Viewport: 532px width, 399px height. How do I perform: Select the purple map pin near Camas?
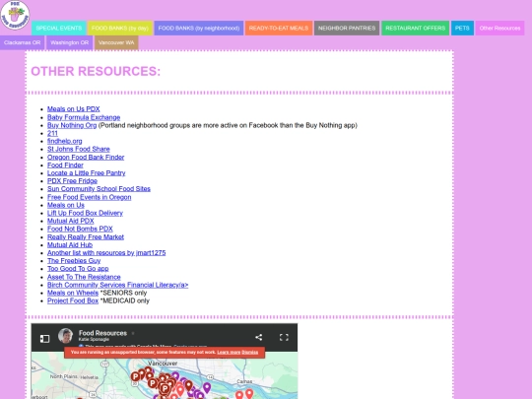pos(207,388)
